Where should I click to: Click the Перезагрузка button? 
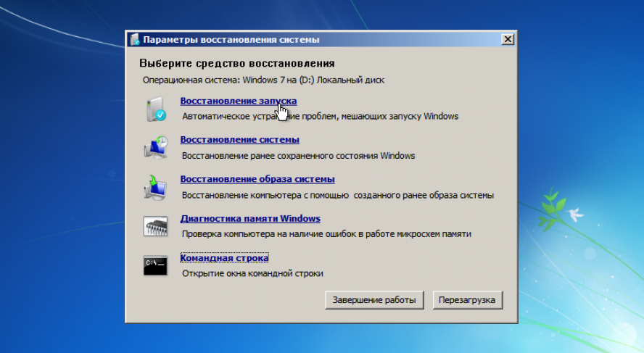[x=467, y=300]
